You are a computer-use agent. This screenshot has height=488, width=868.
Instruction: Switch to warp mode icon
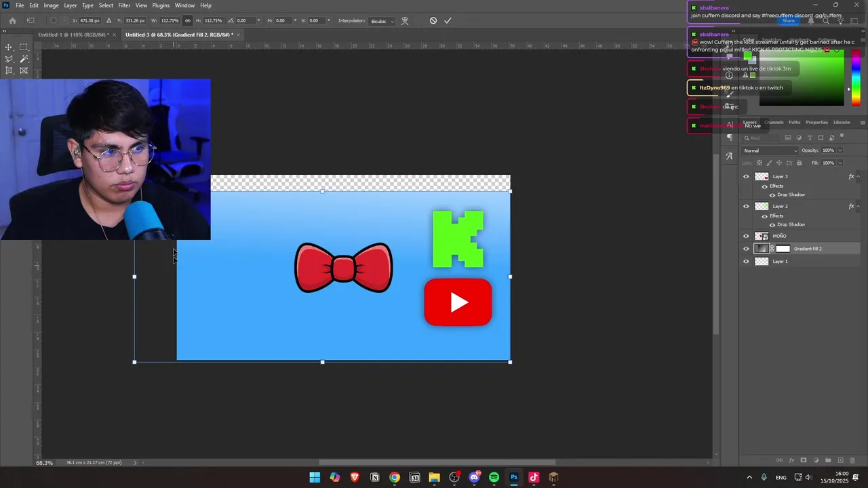tap(405, 20)
